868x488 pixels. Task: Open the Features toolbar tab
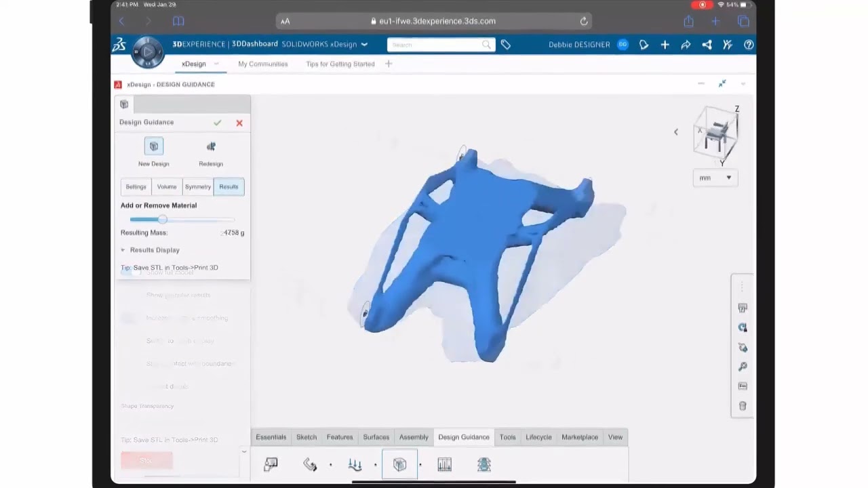[340, 437]
